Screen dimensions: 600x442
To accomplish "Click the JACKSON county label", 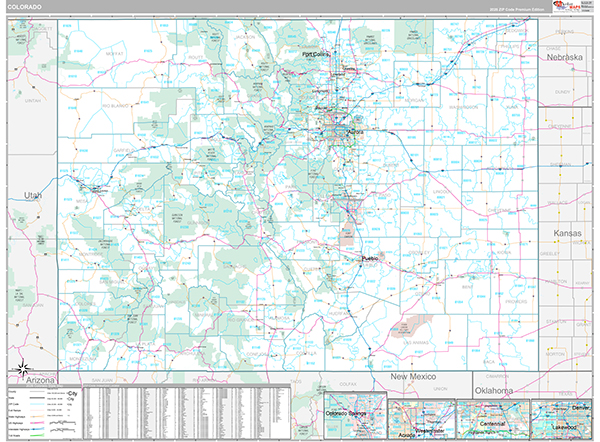I will click(245, 37).
